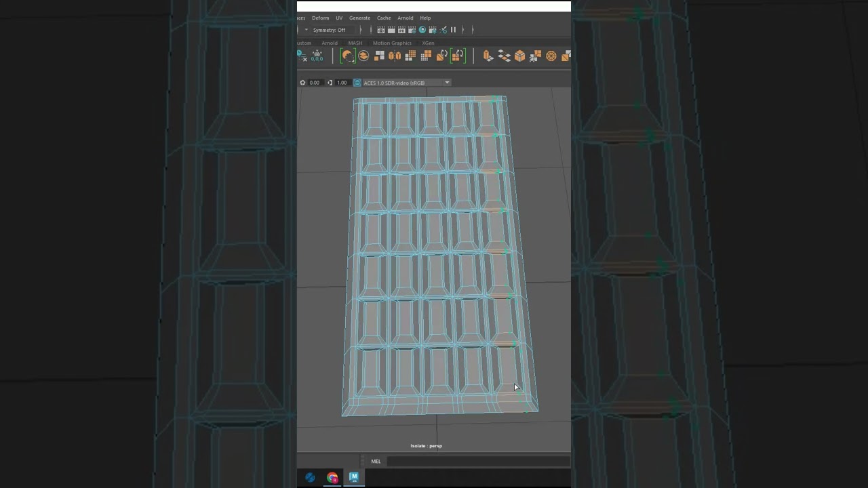Open the UV menu
Viewport: 868px width, 488px height.
(x=339, y=18)
